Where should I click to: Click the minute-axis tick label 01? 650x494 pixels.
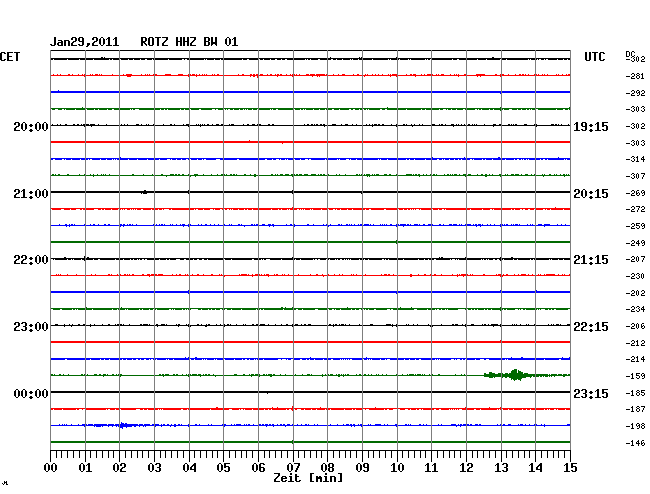85,468
